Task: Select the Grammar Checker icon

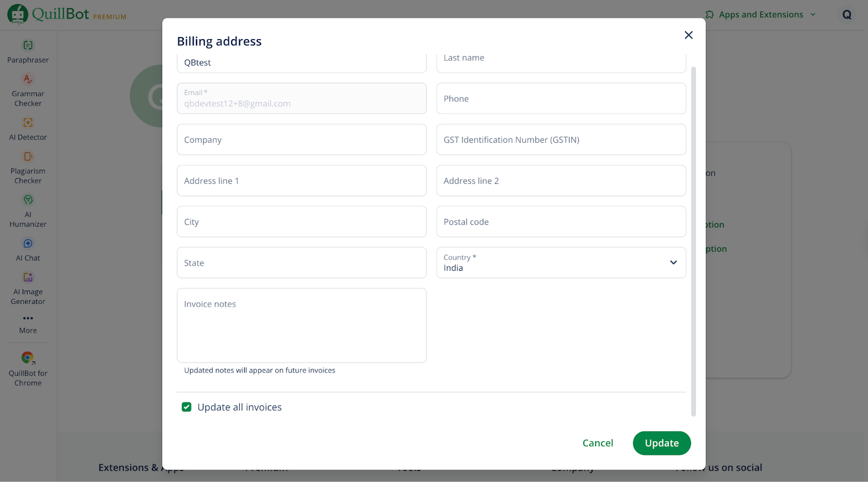Action: [x=28, y=79]
